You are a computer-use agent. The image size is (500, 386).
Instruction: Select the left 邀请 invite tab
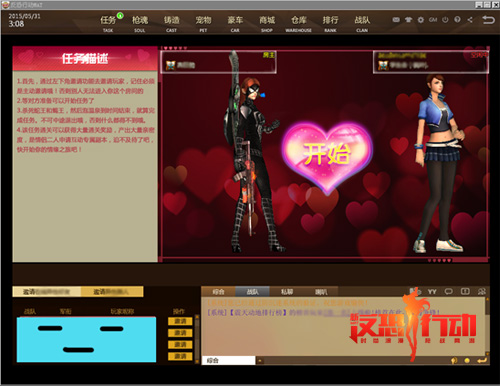(x=47, y=292)
